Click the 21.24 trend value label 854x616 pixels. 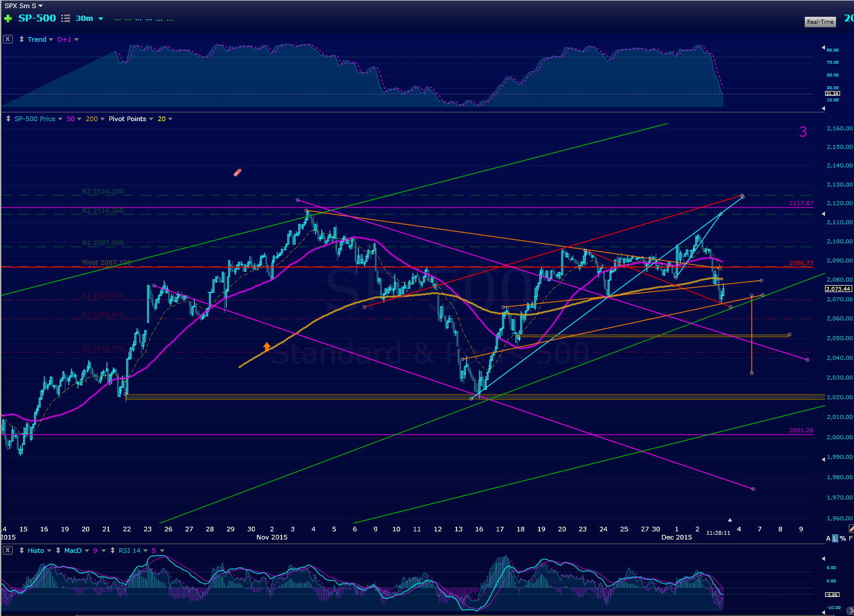[832, 93]
